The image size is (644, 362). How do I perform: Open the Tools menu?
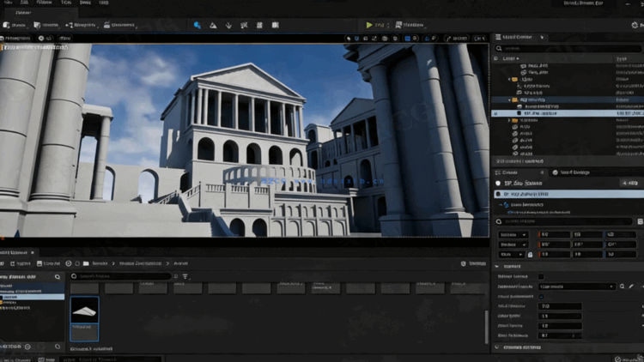66,3
